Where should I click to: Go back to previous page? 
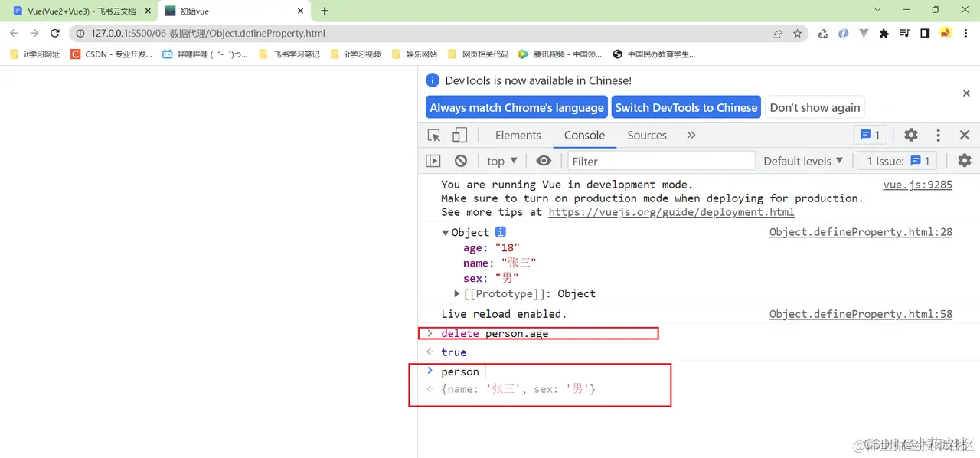coord(15,34)
